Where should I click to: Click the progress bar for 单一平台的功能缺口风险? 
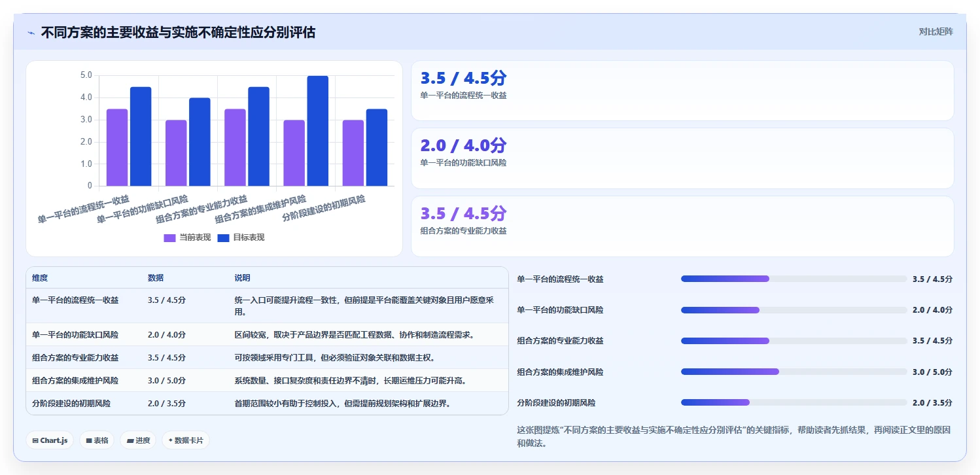(x=794, y=309)
